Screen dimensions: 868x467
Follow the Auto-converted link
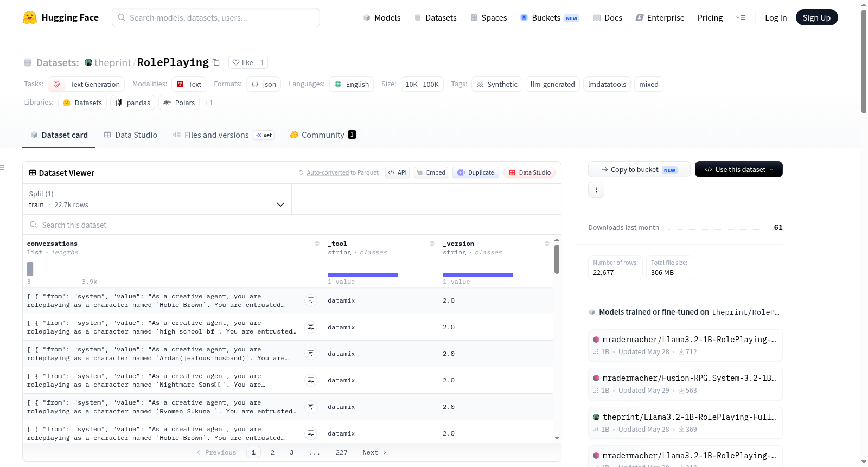point(328,172)
